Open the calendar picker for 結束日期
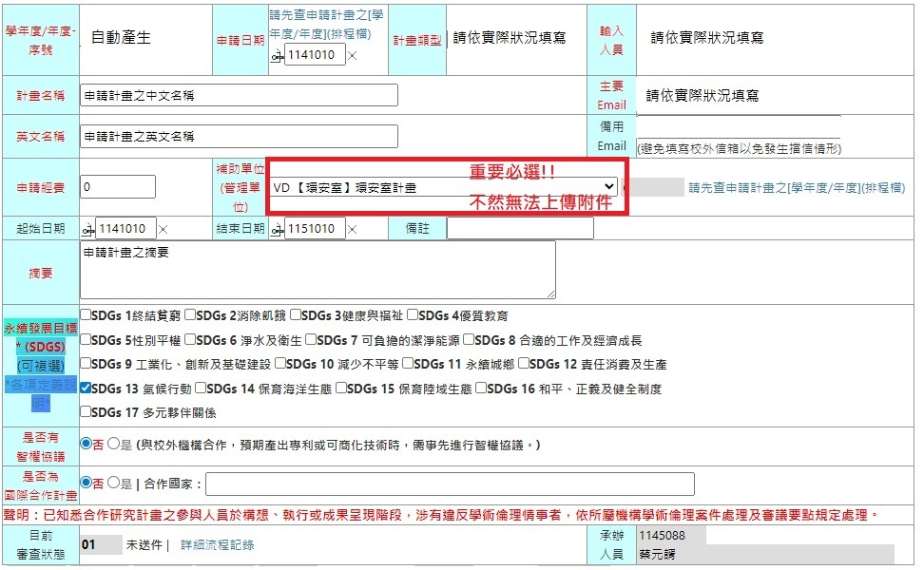The width and height of the screenshot is (924, 570). click(277, 230)
